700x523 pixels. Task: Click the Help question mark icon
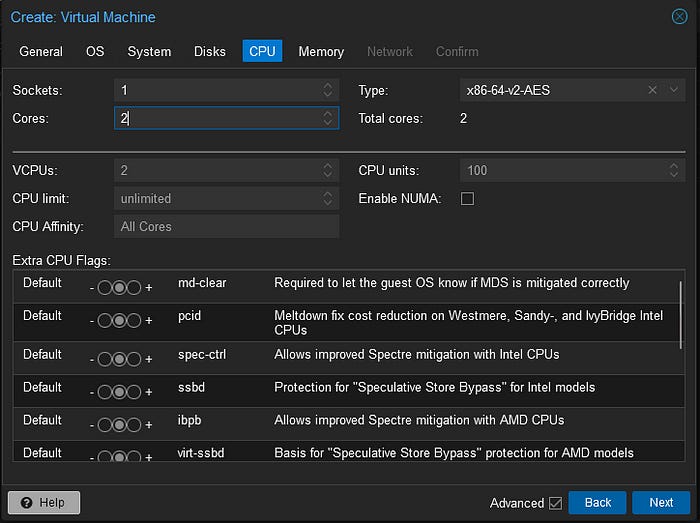point(26,502)
